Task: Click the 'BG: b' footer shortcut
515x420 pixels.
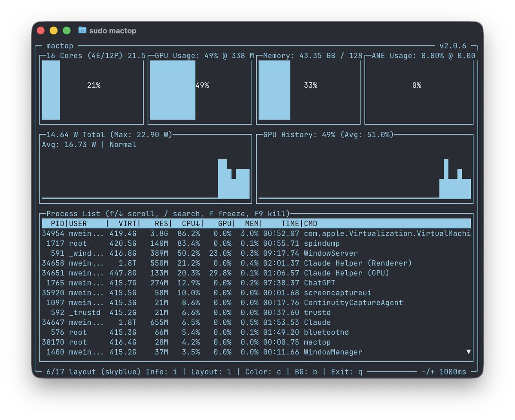Action: (306, 372)
